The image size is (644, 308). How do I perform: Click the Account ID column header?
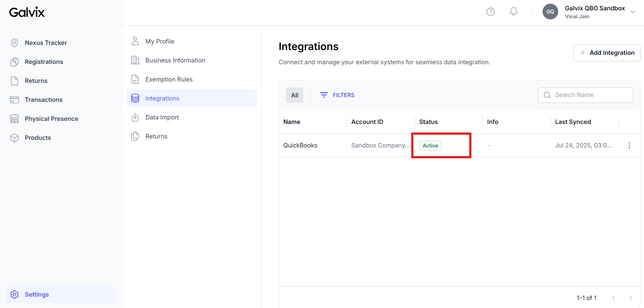tap(367, 122)
